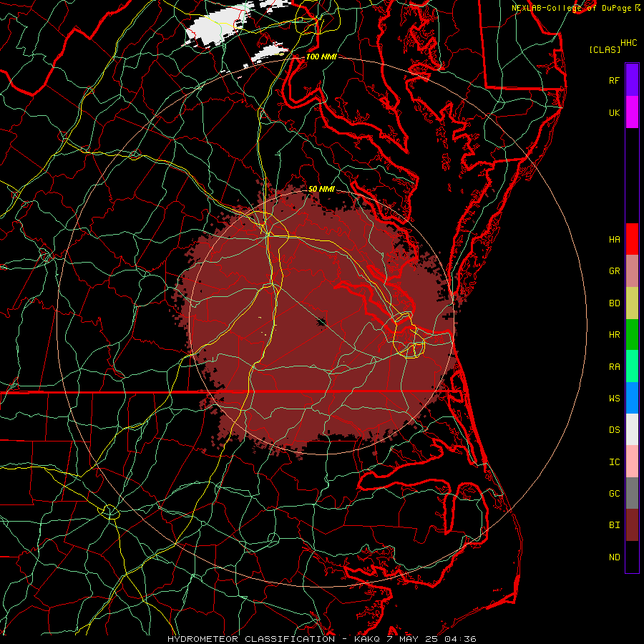Click the 100 NMI range ring label
Viewport: 644px width, 644px height.
pyautogui.click(x=321, y=57)
